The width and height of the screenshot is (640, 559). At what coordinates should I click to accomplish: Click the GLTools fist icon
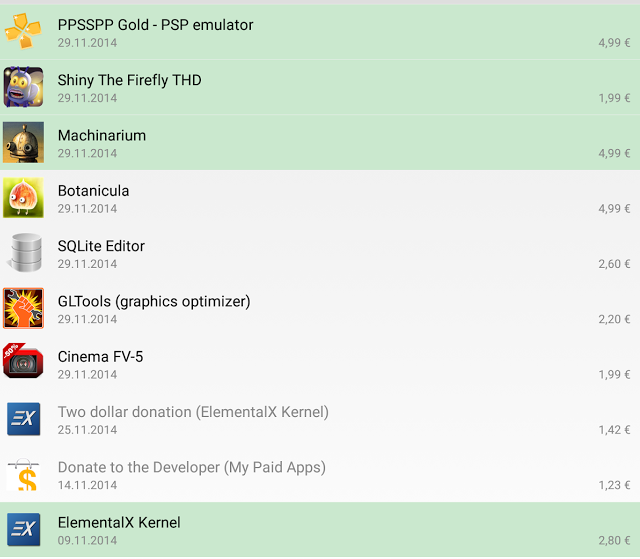(x=23, y=308)
